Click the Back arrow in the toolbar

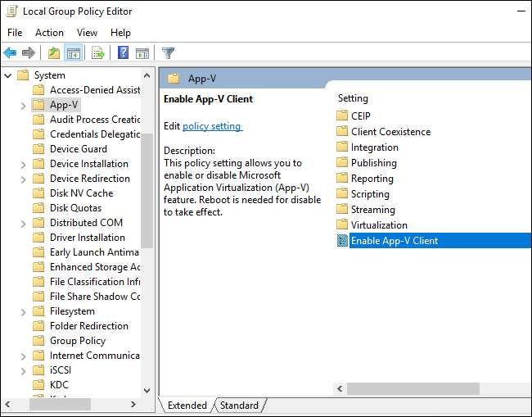pos(10,53)
